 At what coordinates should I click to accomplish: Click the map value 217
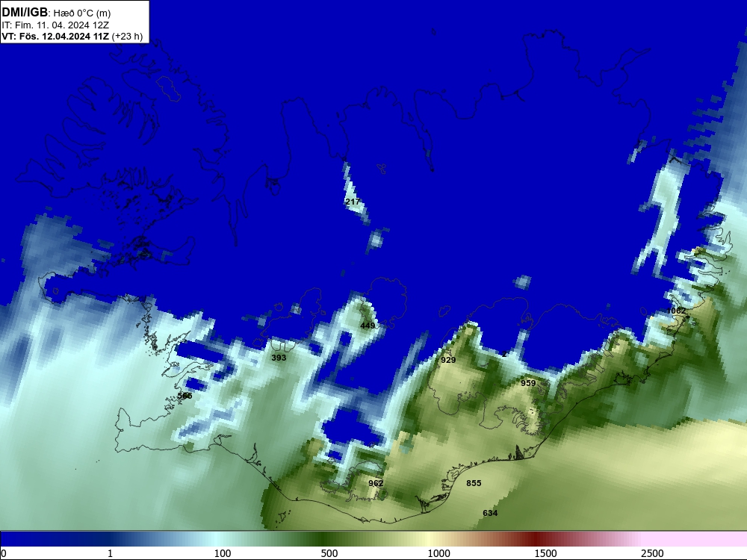click(353, 202)
